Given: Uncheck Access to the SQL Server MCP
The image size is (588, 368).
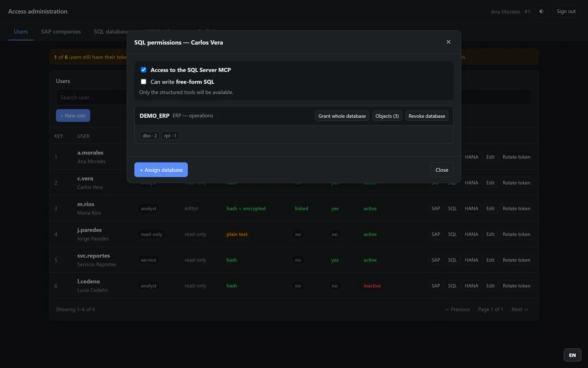Looking at the screenshot, I should pyautogui.click(x=144, y=70).
